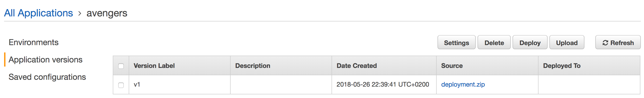Click the Delete button

(x=494, y=42)
